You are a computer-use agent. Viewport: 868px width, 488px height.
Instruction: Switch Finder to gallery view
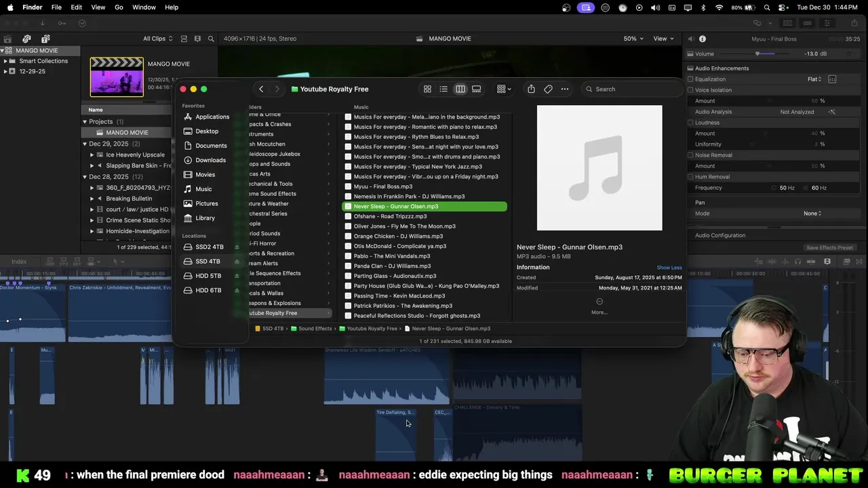coord(477,89)
